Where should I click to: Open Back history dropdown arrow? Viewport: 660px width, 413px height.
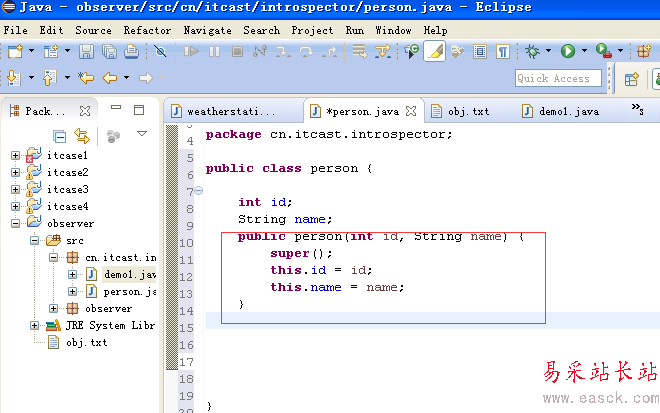pos(126,77)
